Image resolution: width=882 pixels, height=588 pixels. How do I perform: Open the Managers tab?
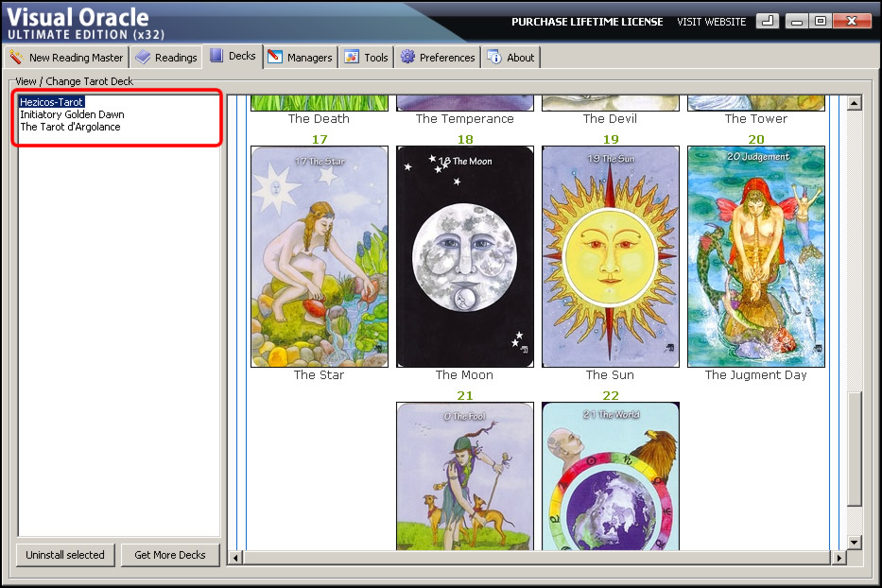coord(301,58)
